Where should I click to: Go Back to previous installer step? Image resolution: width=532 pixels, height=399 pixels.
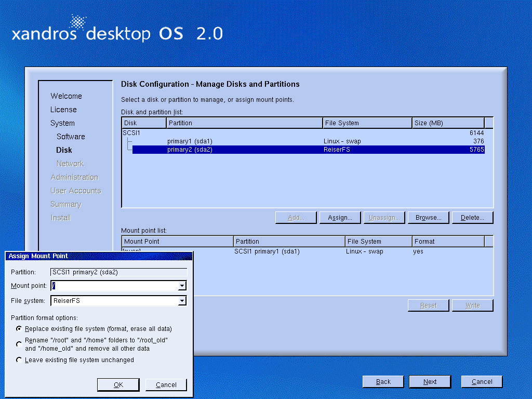[x=383, y=382]
